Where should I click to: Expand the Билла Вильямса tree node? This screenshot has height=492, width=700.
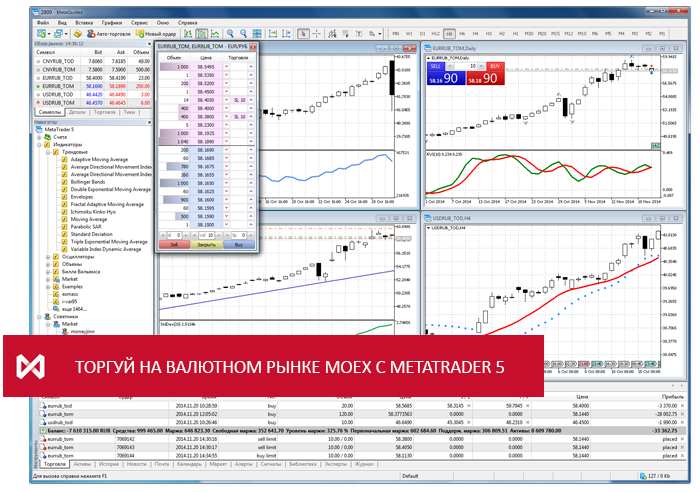[x=48, y=271]
